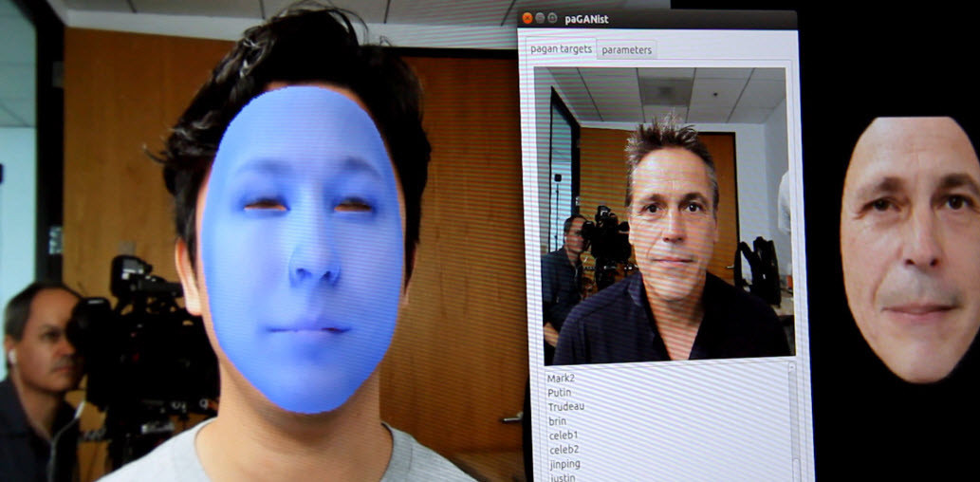980x482 pixels.
Task: Close the paGANist window
Action: click(x=527, y=18)
